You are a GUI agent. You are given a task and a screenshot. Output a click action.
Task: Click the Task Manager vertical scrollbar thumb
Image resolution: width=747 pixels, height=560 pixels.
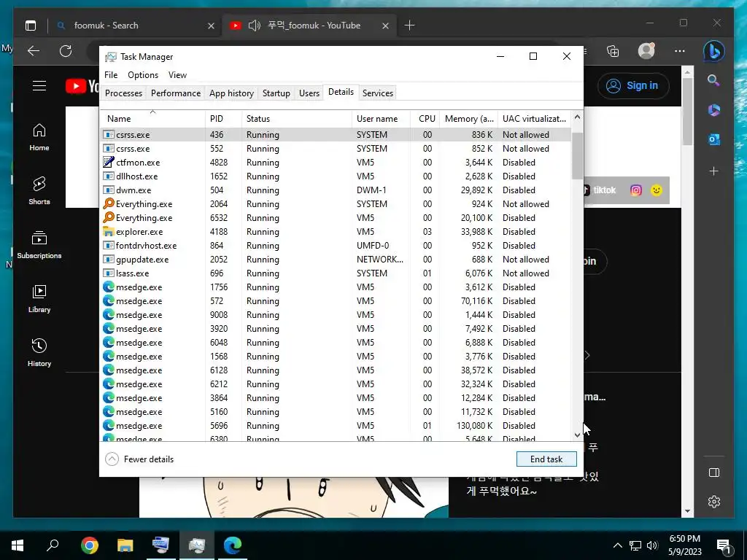[x=577, y=156]
